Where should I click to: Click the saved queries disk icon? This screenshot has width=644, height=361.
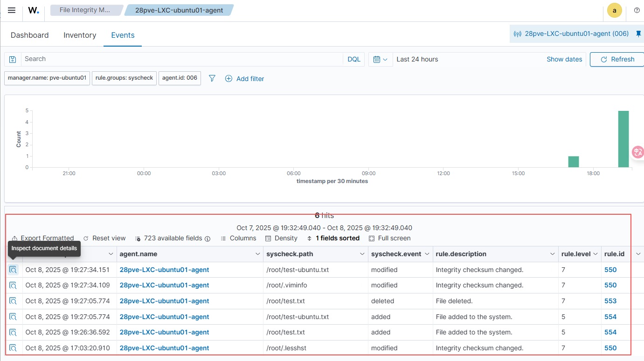click(x=13, y=59)
